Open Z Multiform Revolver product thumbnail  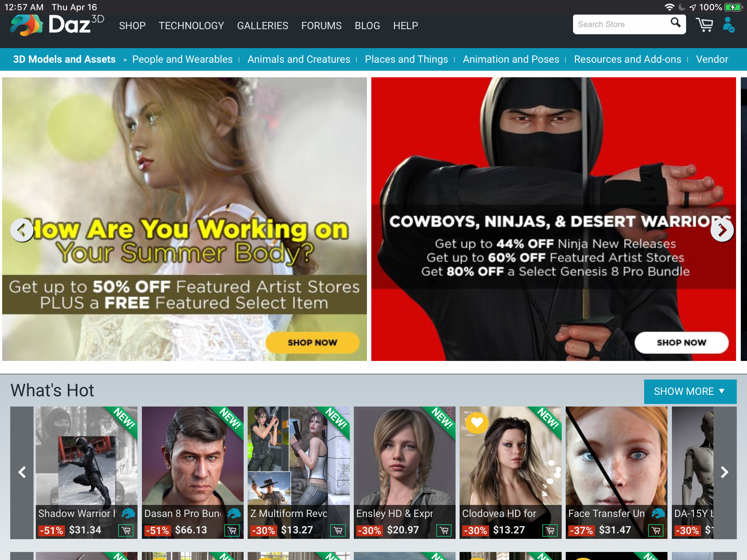pyautogui.click(x=298, y=456)
